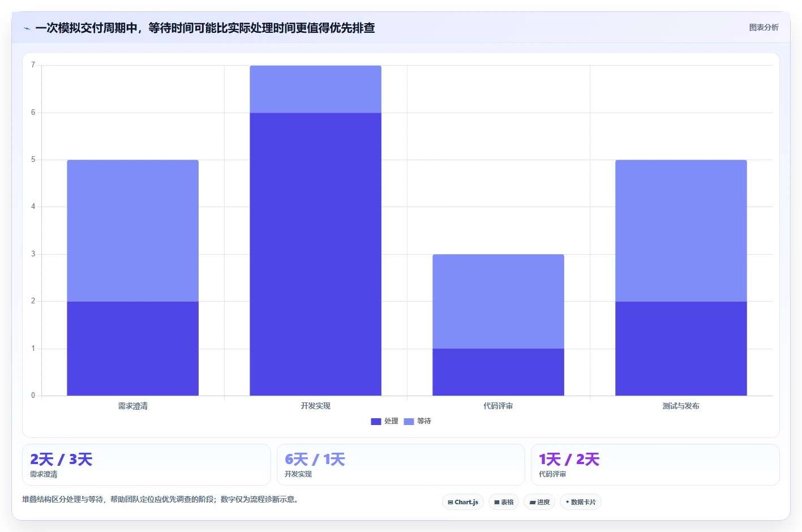The height and width of the screenshot is (532, 802).
Task: Click the 代码评审 x-axis label
Action: (498, 406)
